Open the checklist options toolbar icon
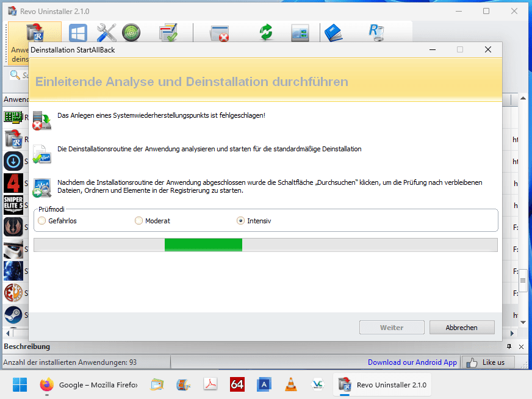Viewport: 532px width, 399px height. tap(168, 32)
